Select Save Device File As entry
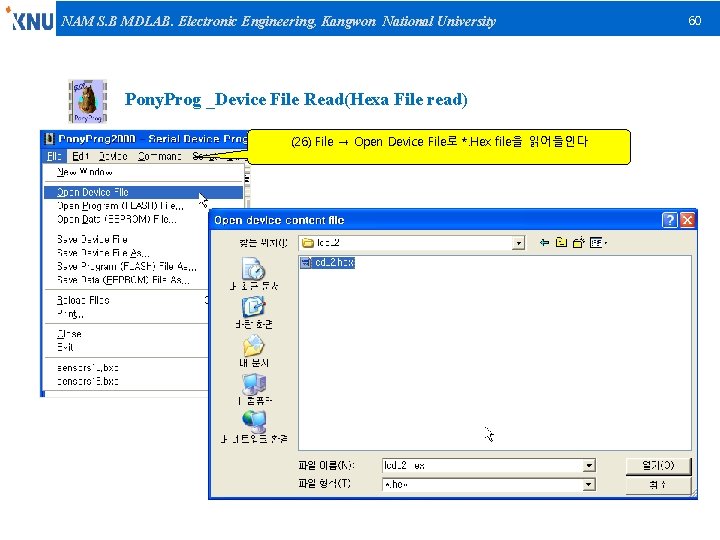720x540 pixels. (x=103, y=253)
